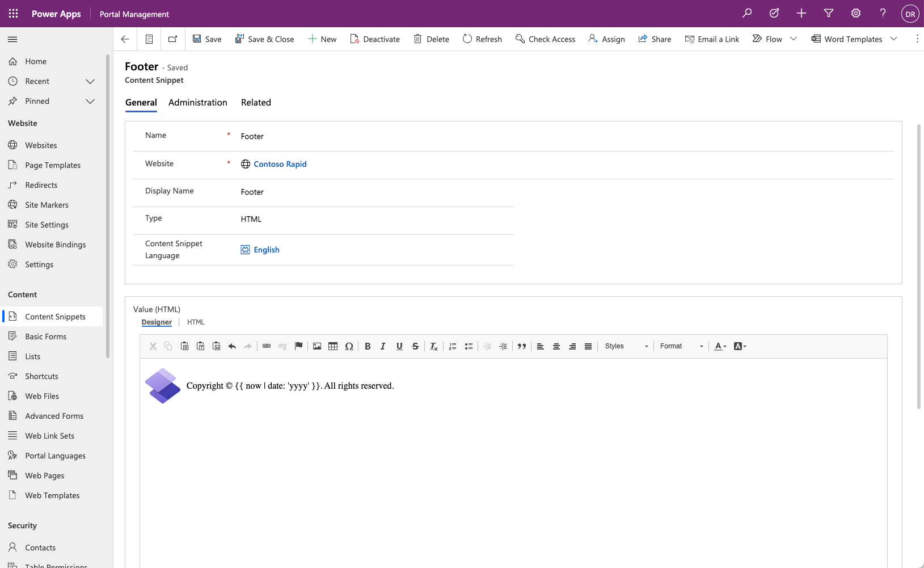Open the Contoso Rapid website link

tap(280, 164)
